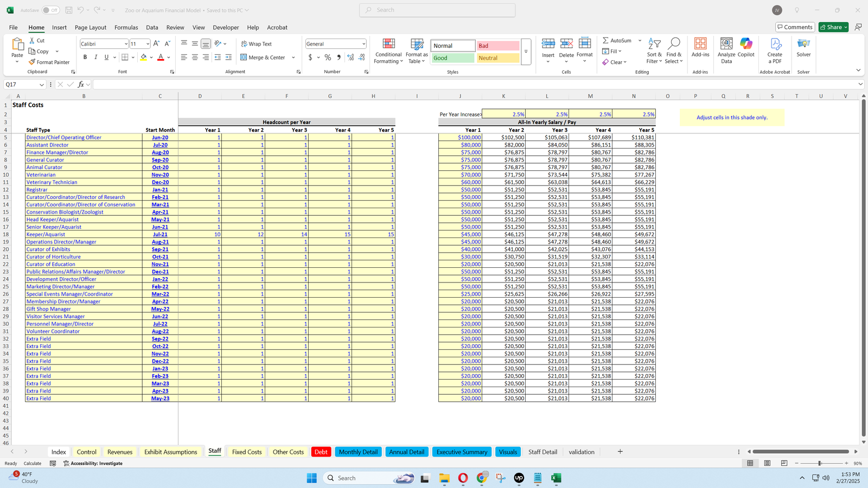Click the Conditional Formatting icon
This screenshot has height=488, width=868.
click(x=388, y=44)
